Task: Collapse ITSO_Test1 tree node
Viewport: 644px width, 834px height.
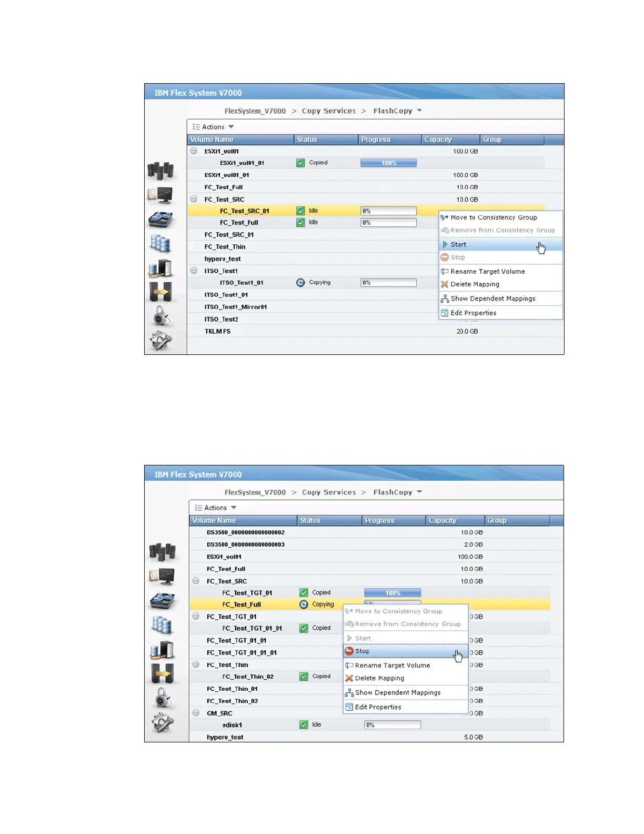Action: [x=194, y=271]
